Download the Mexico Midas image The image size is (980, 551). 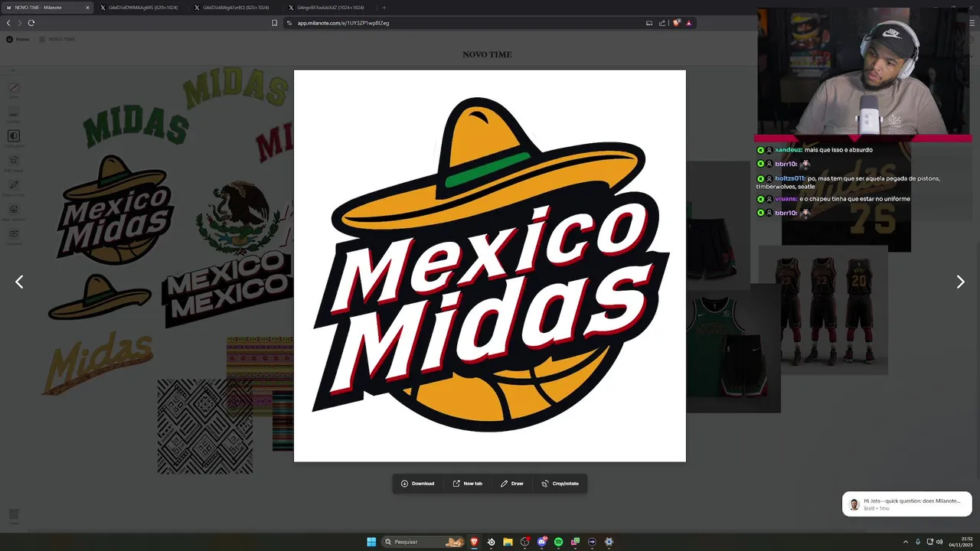tap(418, 484)
